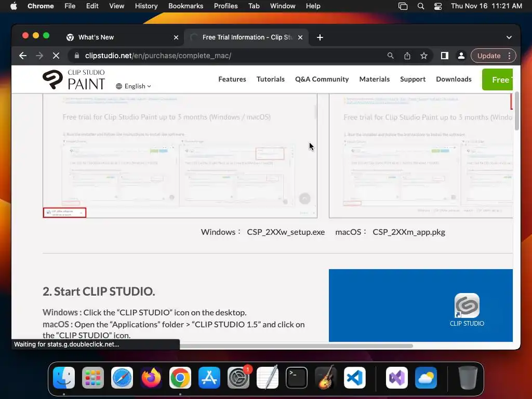Open the Features page
532x399 pixels.
coord(232,79)
